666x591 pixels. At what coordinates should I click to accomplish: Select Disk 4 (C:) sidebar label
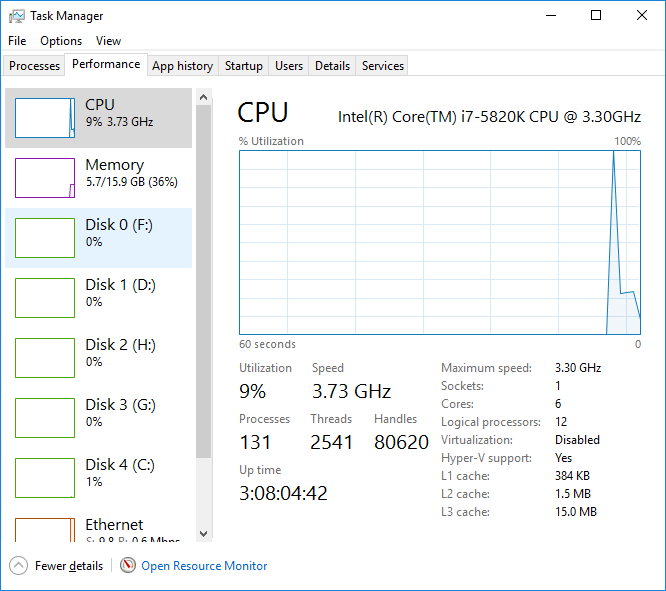(120, 464)
